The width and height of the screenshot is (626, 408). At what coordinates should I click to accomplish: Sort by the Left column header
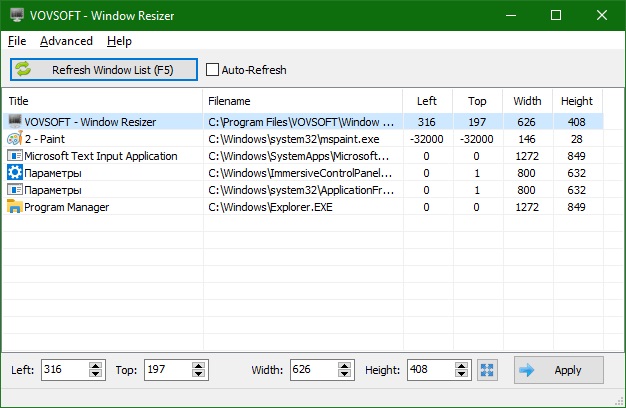(x=428, y=101)
